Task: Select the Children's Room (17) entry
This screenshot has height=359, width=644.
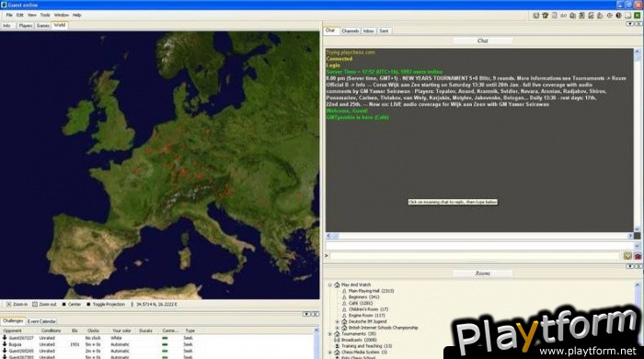Action: pos(368,309)
